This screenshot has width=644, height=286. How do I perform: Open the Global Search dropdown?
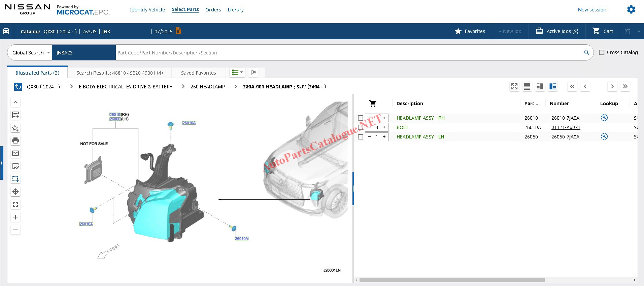30,53
